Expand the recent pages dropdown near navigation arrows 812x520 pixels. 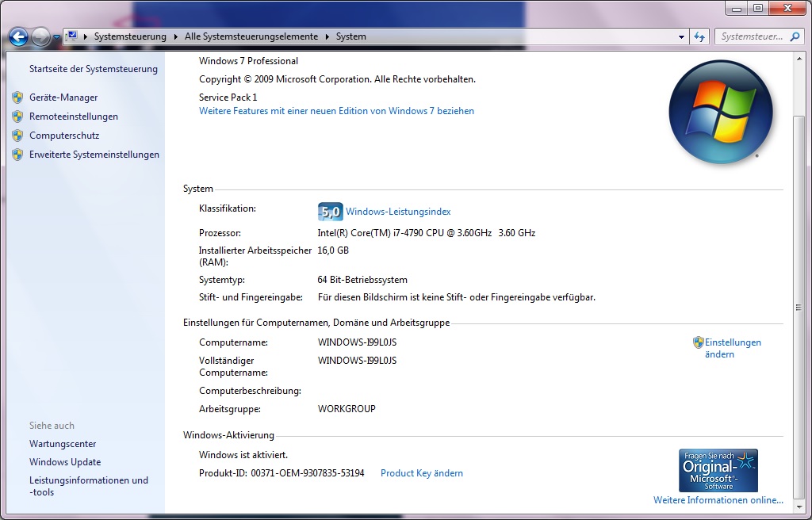(x=56, y=37)
